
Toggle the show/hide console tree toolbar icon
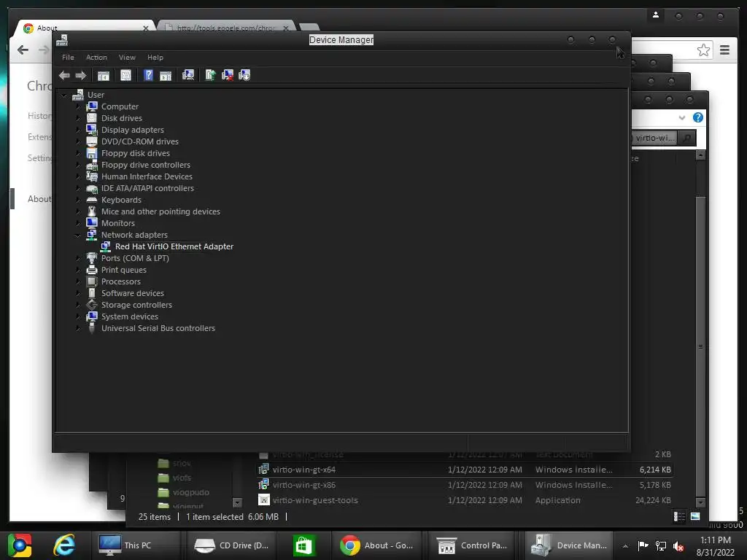click(104, 75)
